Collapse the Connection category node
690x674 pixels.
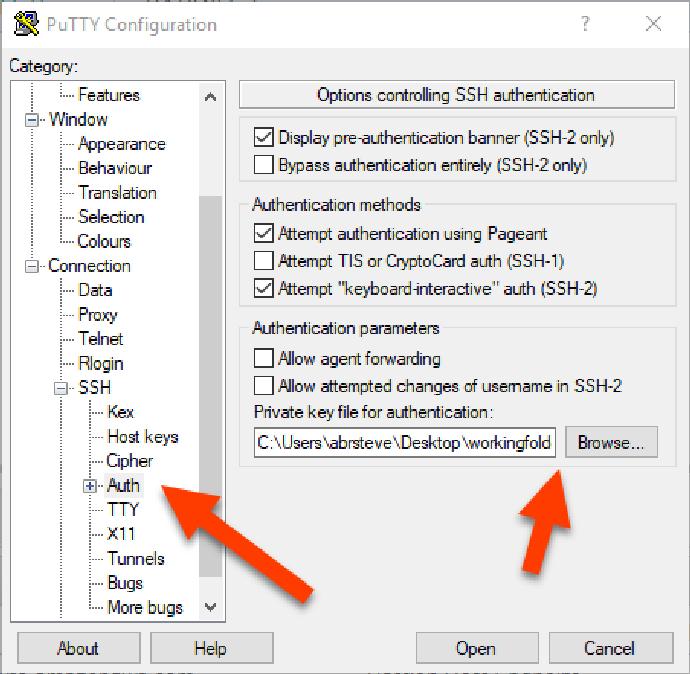pos(32,266)
